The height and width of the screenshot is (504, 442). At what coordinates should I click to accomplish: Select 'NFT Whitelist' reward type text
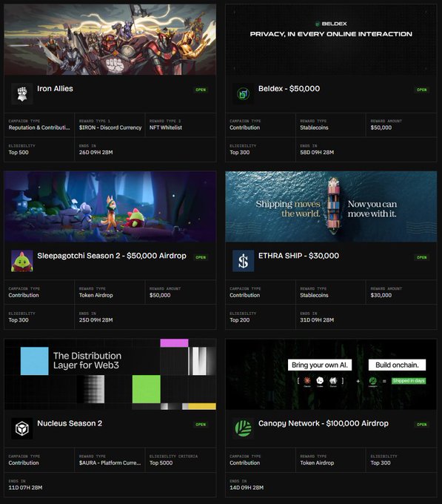[x=166, y=127]
